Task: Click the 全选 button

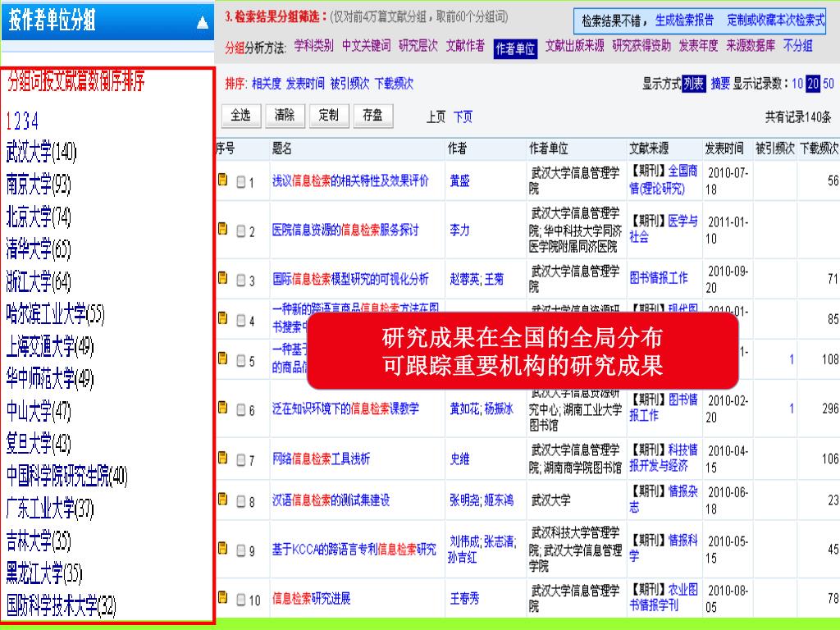Action: [x=241, y=115]
